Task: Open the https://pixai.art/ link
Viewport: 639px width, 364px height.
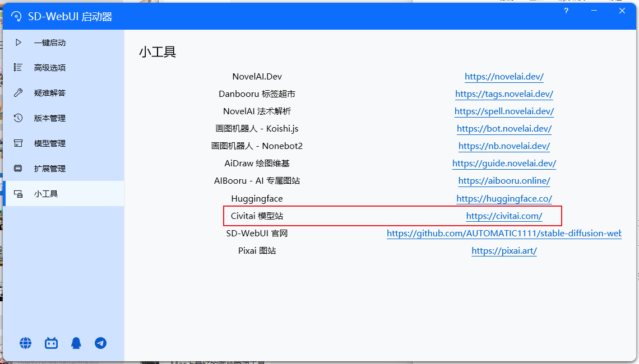Action: click(504, 251)
